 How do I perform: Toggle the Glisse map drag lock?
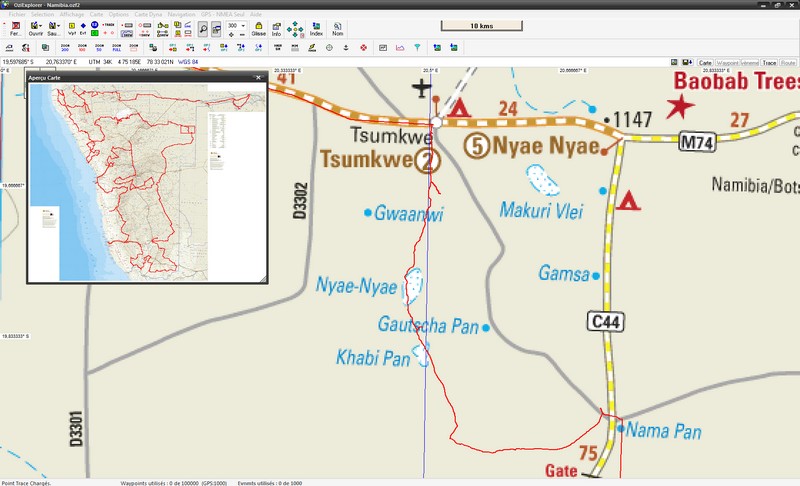(x=259, y=29)
